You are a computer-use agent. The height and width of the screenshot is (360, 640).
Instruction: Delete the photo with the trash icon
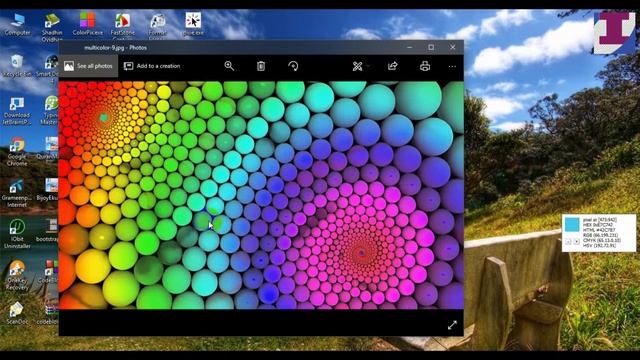coord(261,66)
